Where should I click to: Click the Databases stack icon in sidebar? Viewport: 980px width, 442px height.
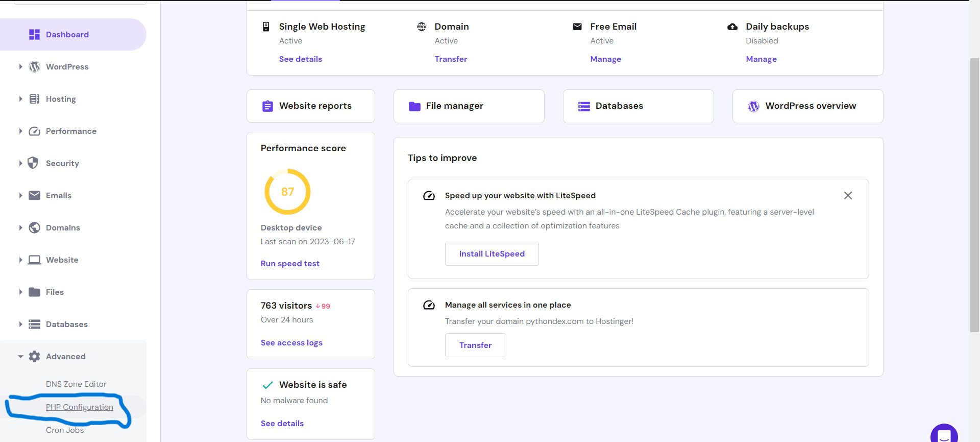pos(34,324)
